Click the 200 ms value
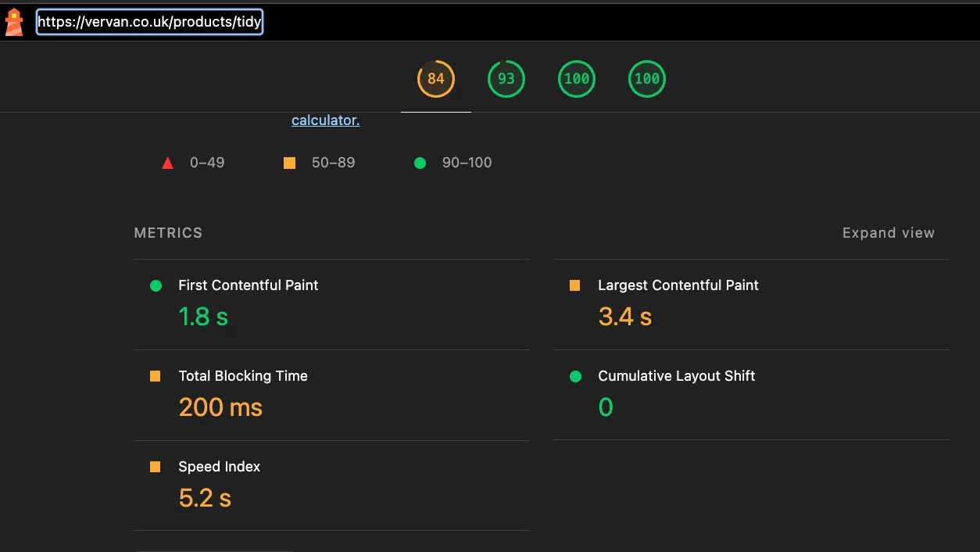980x552 pixels. point(220,407)
